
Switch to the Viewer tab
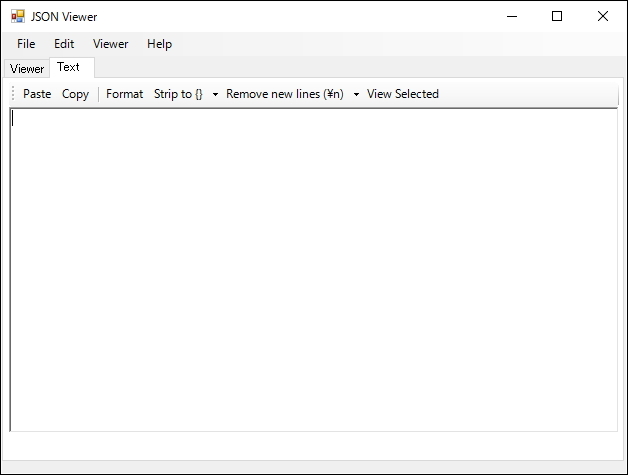tap(27, 68)
